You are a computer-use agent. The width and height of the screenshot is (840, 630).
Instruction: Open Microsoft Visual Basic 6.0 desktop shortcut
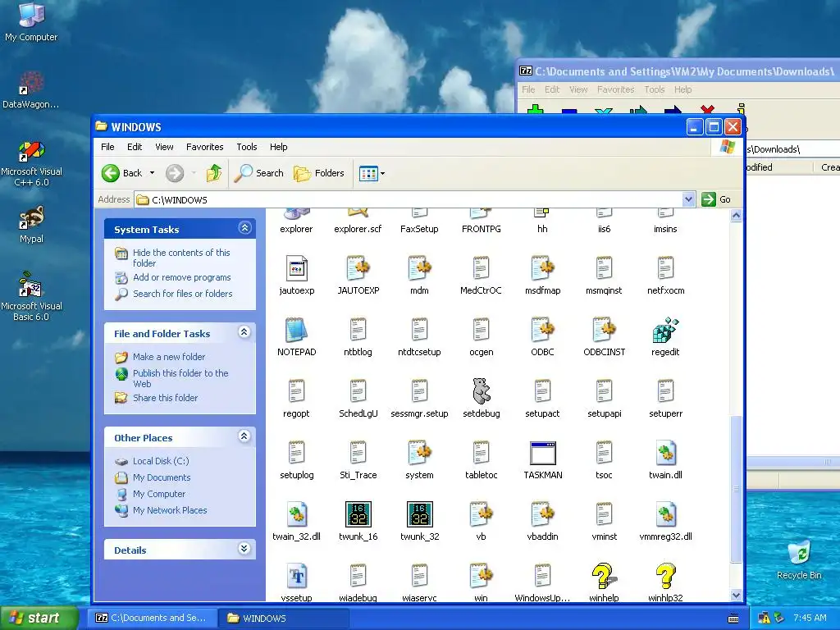31,296
